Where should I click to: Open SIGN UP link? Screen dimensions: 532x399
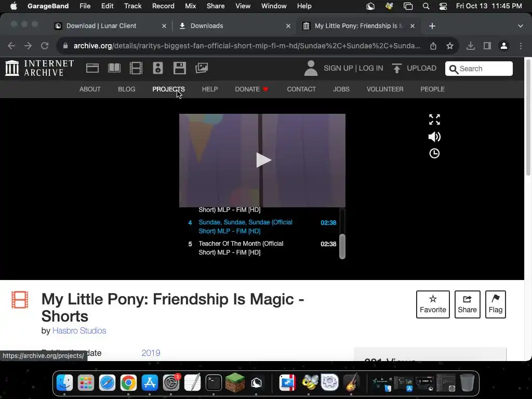pyautogui.click(x=338, y=68)
